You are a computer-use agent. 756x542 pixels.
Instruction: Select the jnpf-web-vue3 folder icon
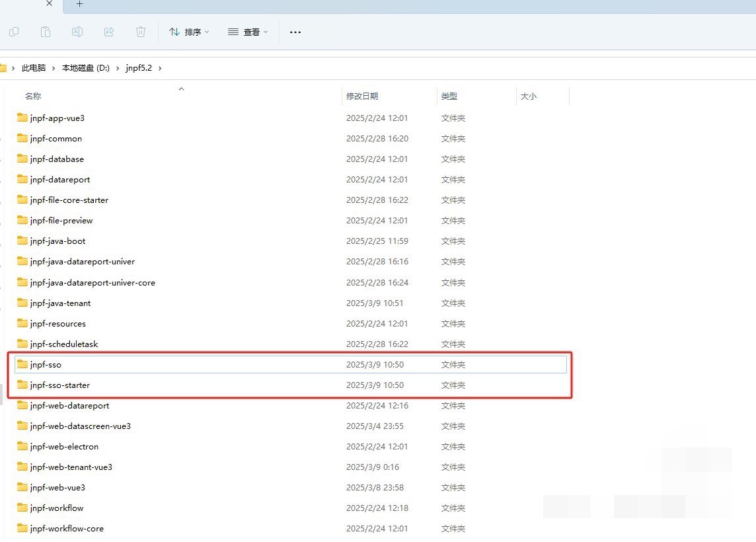click(x=22, y=487)
